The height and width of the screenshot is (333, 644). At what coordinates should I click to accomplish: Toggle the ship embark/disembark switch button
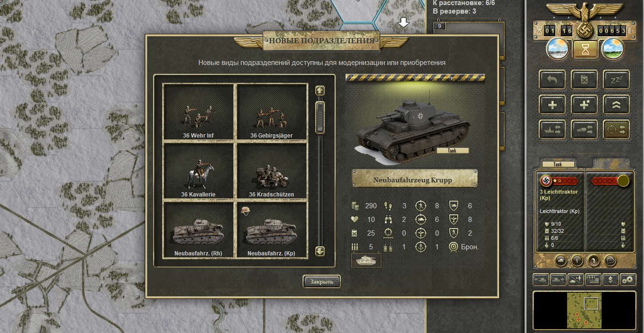[552, 129]
